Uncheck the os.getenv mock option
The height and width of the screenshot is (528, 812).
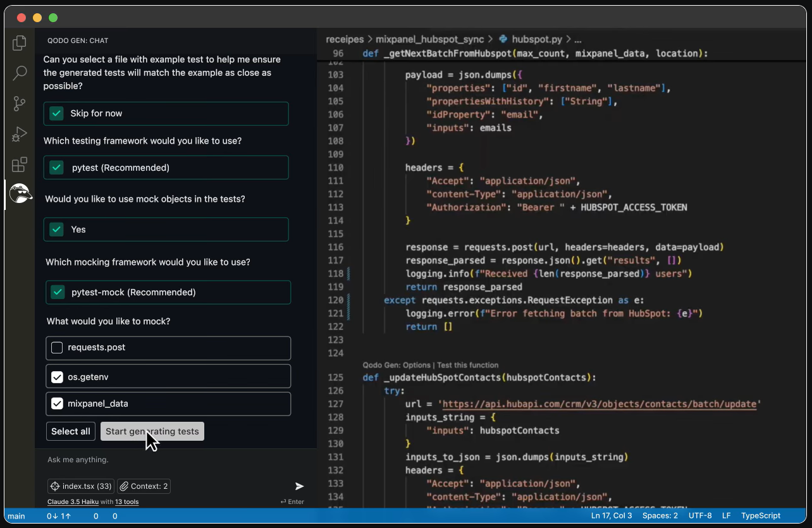(56, 376)
